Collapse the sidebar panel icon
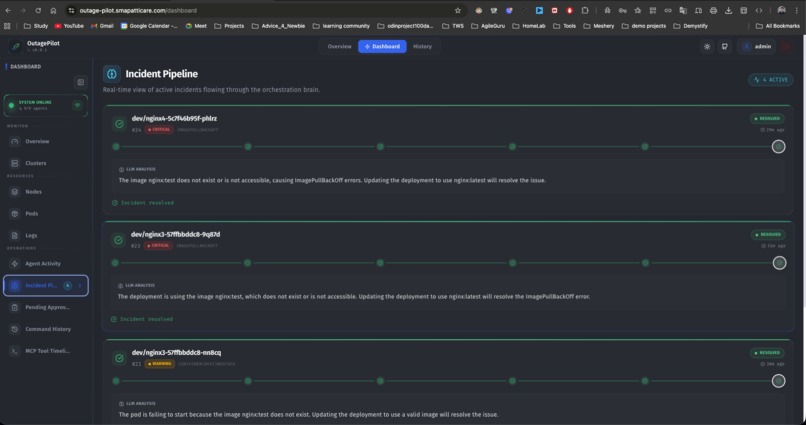Screen dimensions: 806x425 click(x=81, y=82)
